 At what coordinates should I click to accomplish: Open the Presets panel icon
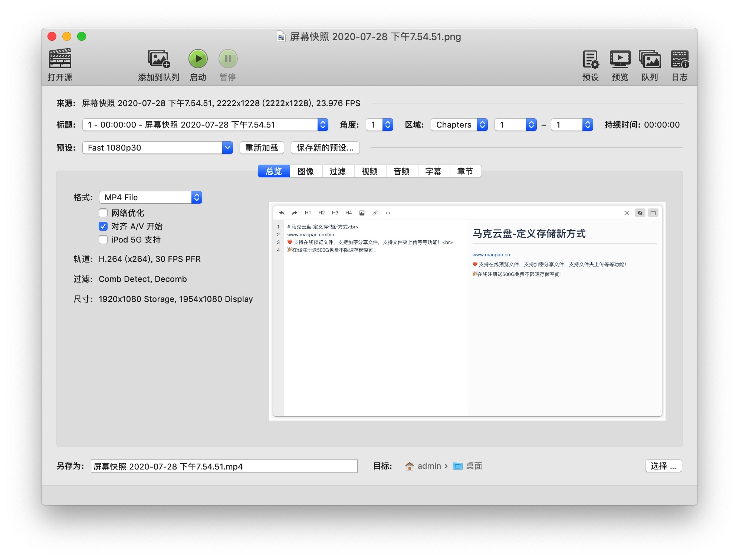coord(590,59)
